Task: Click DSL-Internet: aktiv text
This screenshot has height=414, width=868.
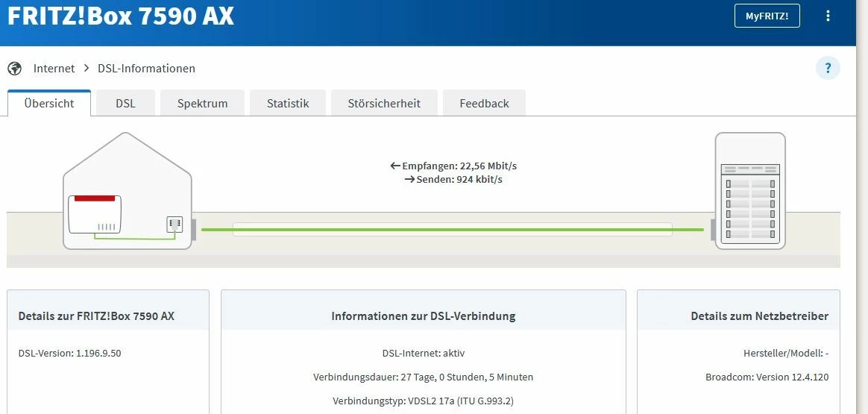Action: click(x=424, y=353)
